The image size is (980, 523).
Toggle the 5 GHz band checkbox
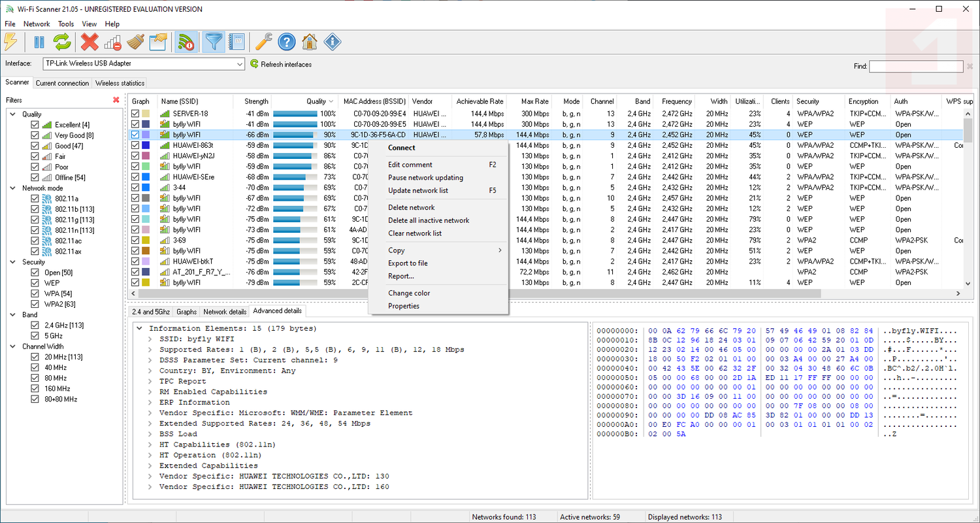(x=35, y=336)
